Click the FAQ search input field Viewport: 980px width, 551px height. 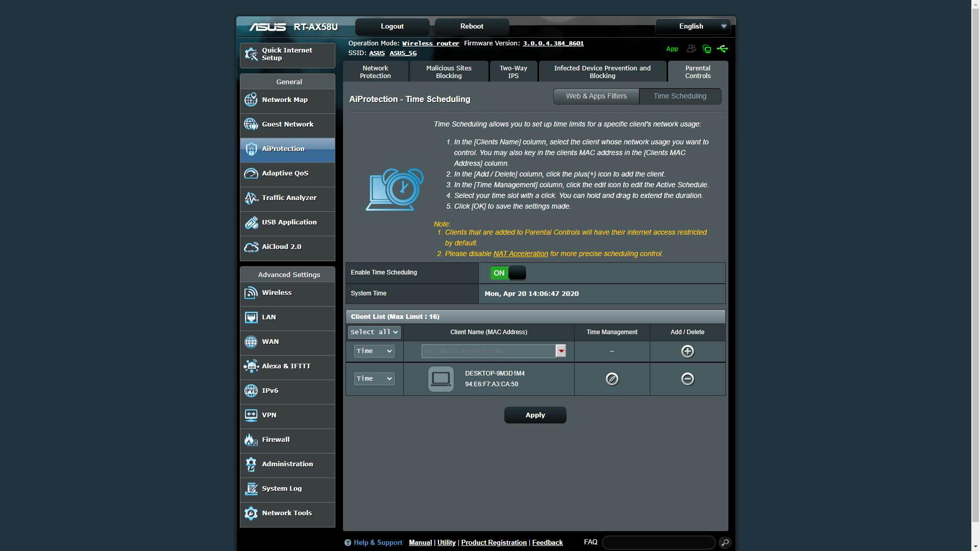tap(658, 542)
